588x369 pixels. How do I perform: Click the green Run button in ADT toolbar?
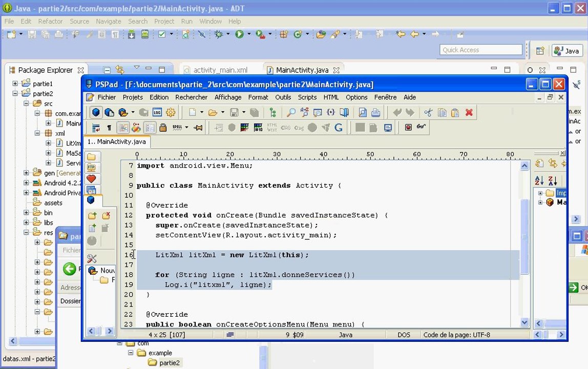239,34
